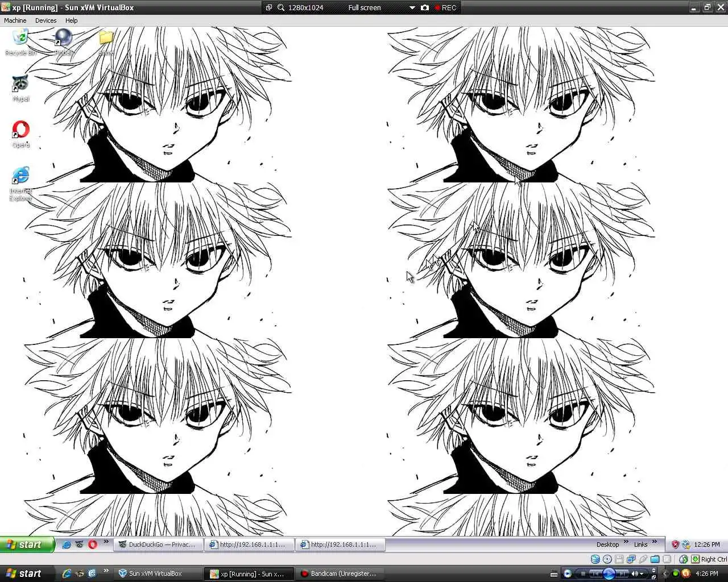Expand the host quick launch overflow chevron
Image resolution: width=728 pixels, height=582 pixels.
coord(106,571)
